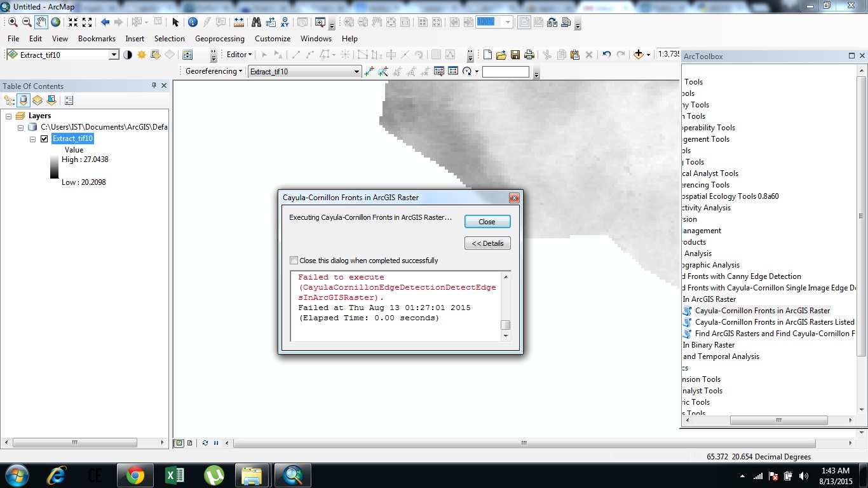Click Close button in Cayula-Cornillon dialog

click(487, 222)
